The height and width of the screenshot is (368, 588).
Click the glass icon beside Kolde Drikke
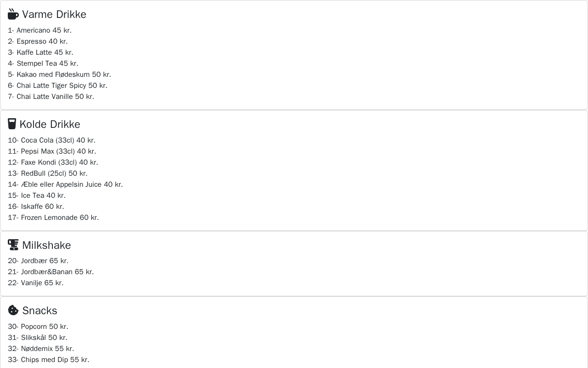coord(12,124)
